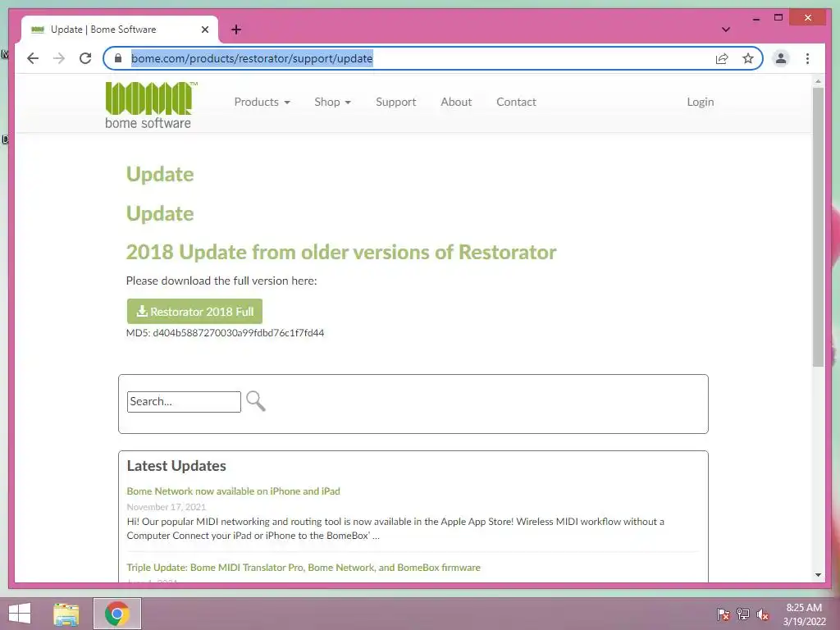
Task: Share this page using the share icon
Action: pyautogui.click(x=722, y=58)
